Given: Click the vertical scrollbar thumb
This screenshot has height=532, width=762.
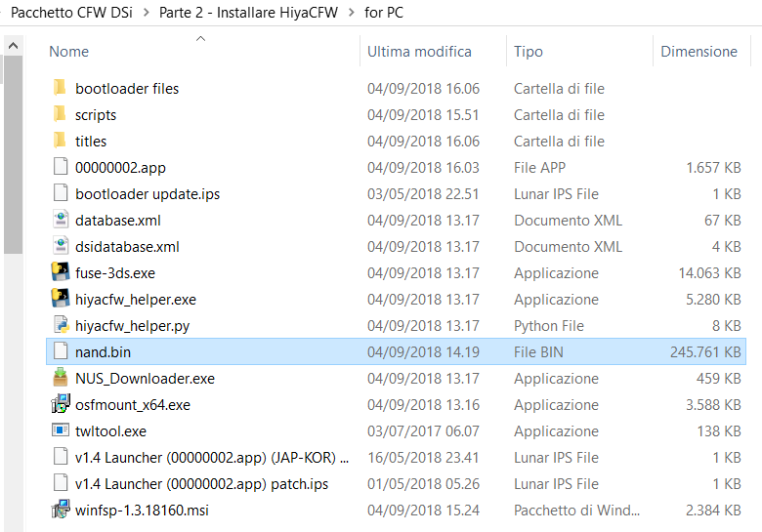Looking at the screenshot, I should coord(13,154).
